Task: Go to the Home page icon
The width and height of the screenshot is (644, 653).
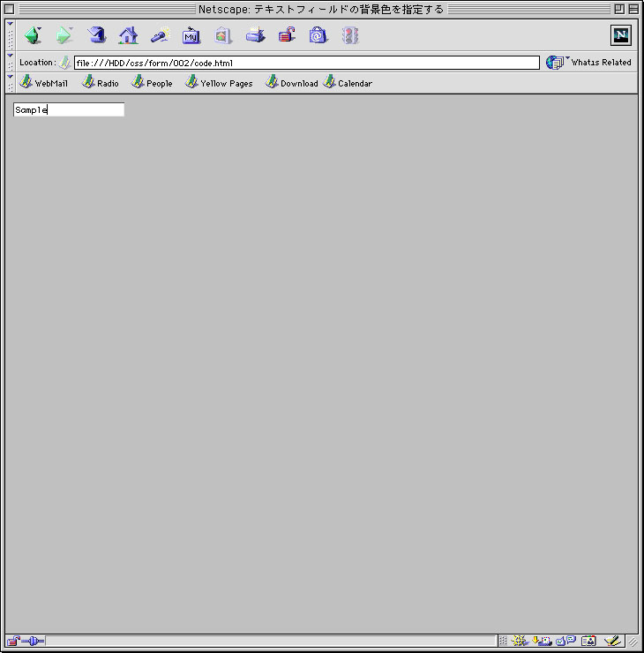Action: 128,35
